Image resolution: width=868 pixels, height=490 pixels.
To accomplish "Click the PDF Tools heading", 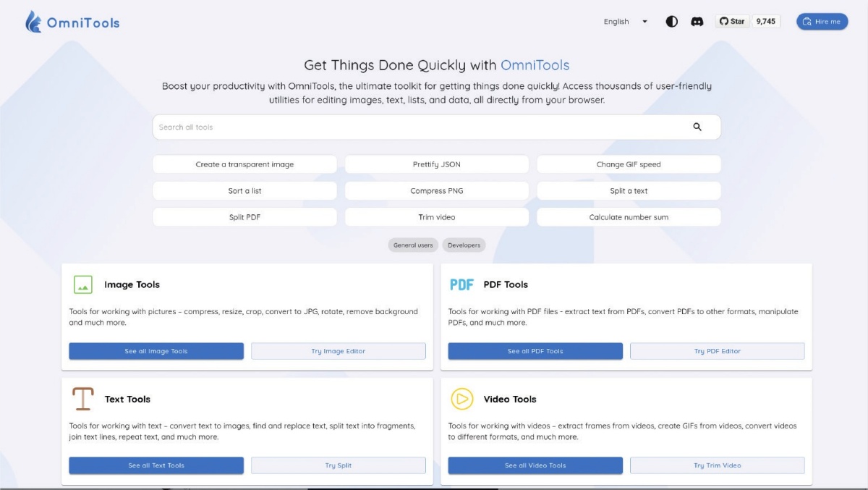I will 506,284.
